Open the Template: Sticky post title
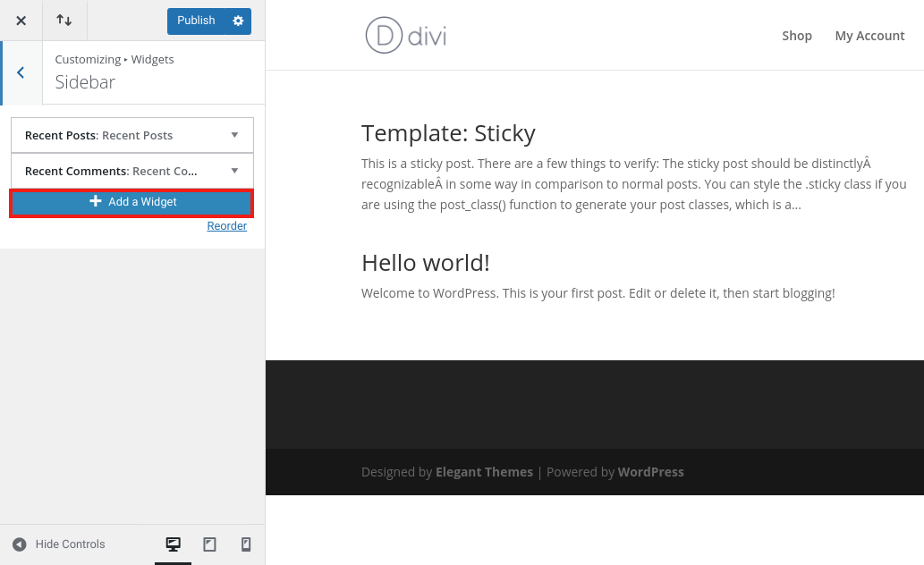This screenshot has width=924, height=565. point(448,134)
